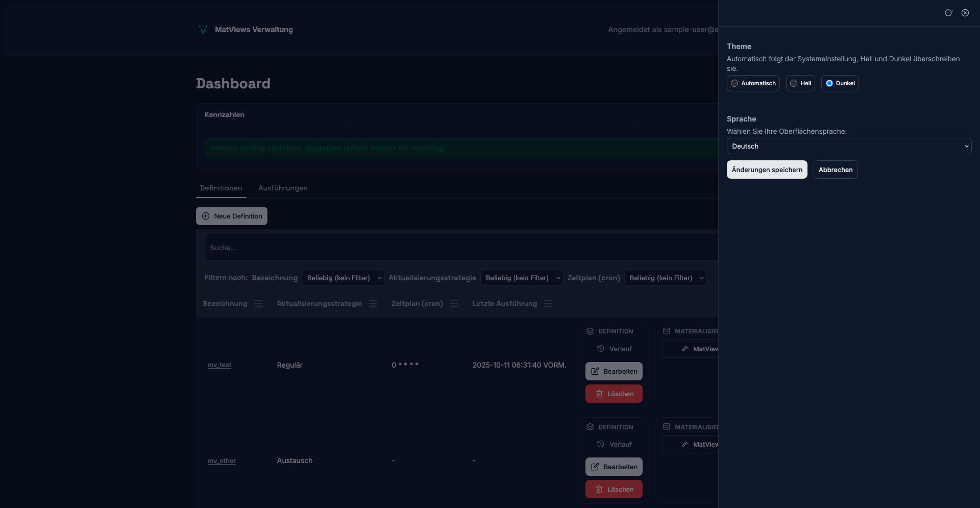Viewport: 980px width, 508px height.
Task: Select the Dunkel theme option
Action: 840,83
